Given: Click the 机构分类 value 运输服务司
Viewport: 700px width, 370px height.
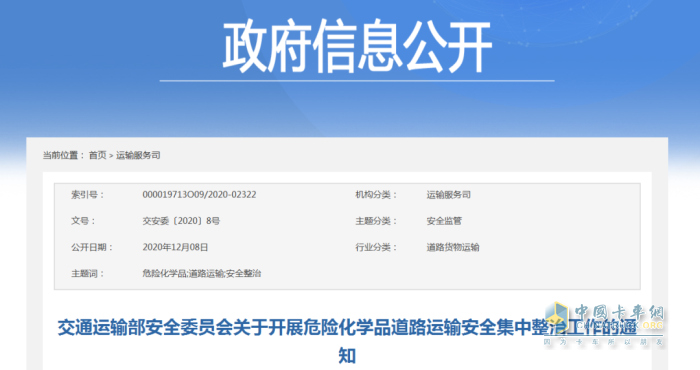Looking at the screenshot, I should (x=448, y=195).
